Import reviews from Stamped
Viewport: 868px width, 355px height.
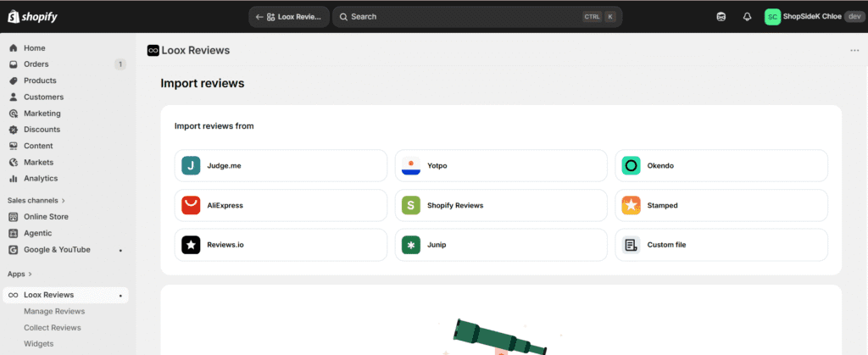point(721,205)
